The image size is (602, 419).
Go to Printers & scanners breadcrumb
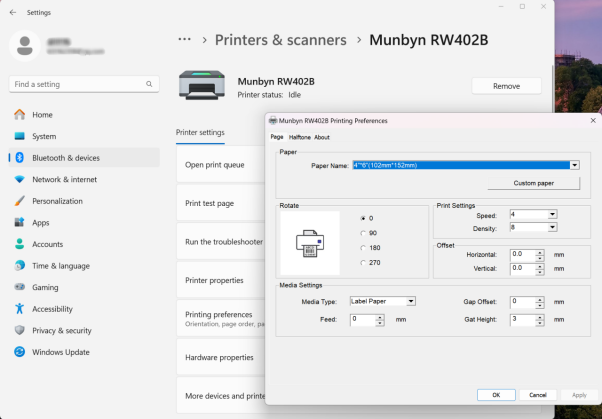pos(281,40)
